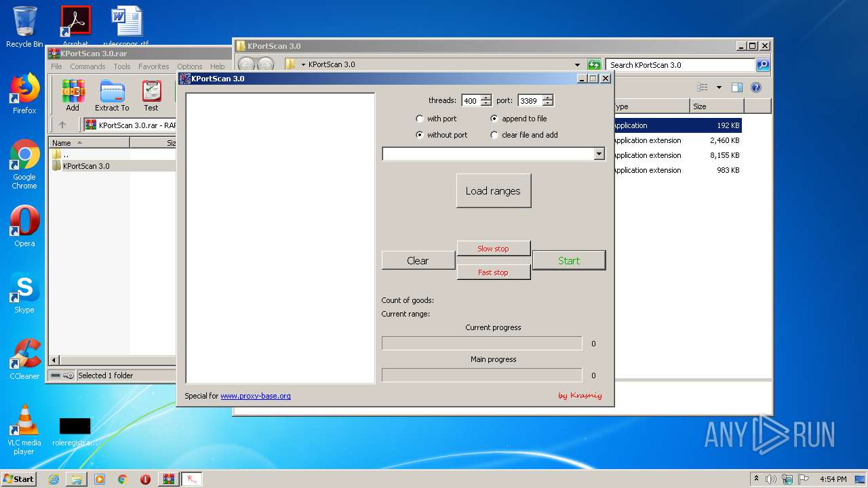The image size is (868, 488).
Task: Click the volume icon in system tray
Action: [x=771, y=479]
